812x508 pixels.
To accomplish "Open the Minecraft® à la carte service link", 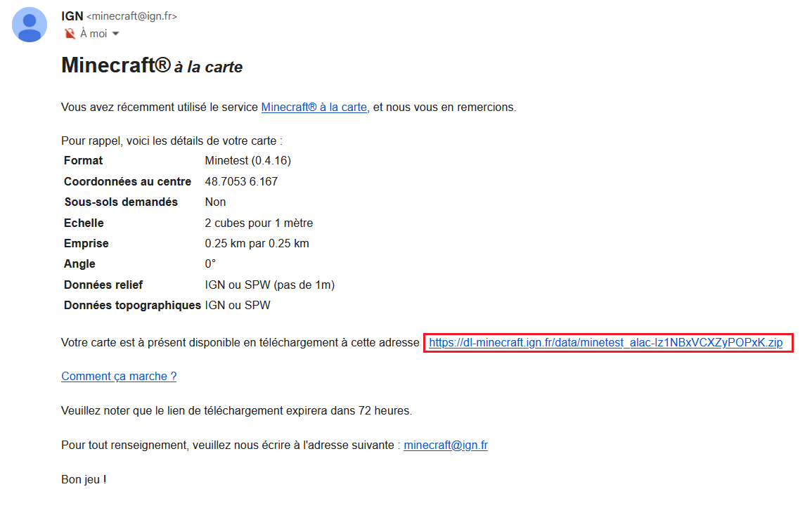I will click(314, 108).
